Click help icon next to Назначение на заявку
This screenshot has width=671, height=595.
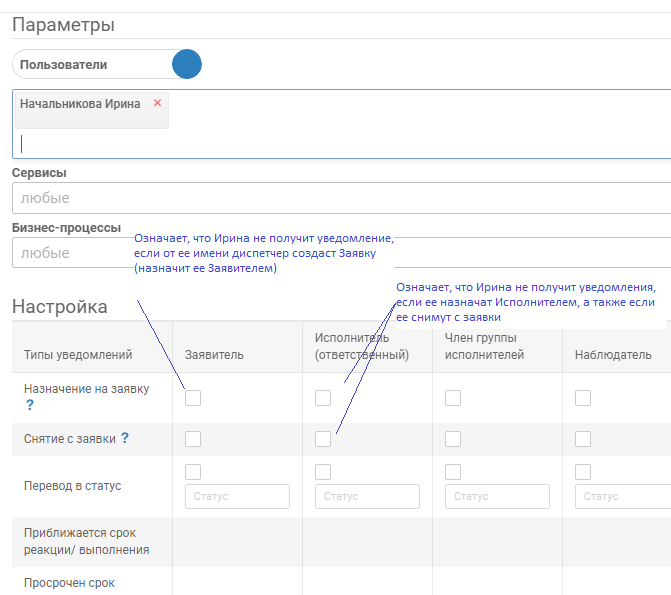point(29,405)
